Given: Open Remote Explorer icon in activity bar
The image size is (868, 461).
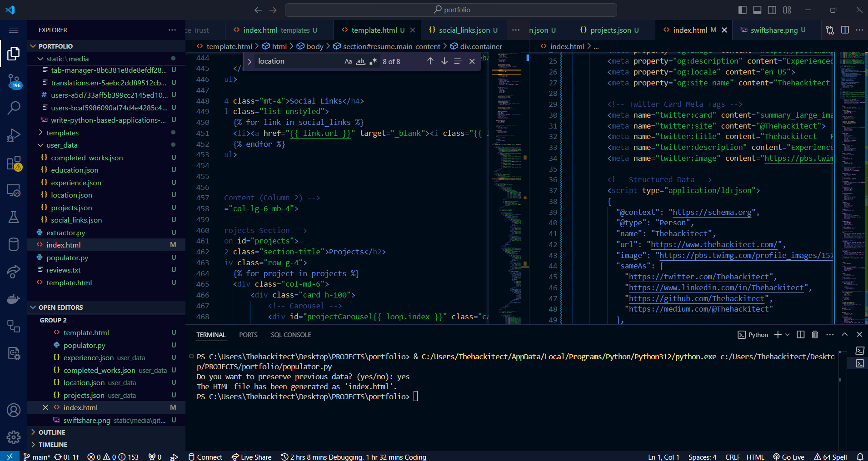Looking at the screenshot, I should point(14,190).
